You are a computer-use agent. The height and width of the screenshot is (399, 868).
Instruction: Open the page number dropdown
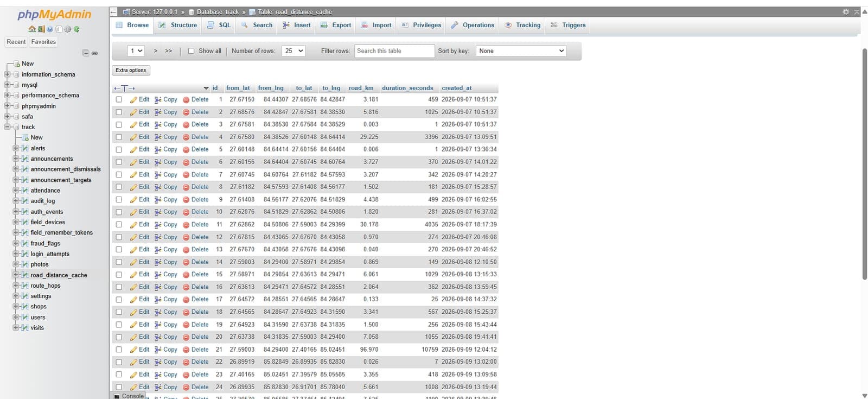[136, 51]
